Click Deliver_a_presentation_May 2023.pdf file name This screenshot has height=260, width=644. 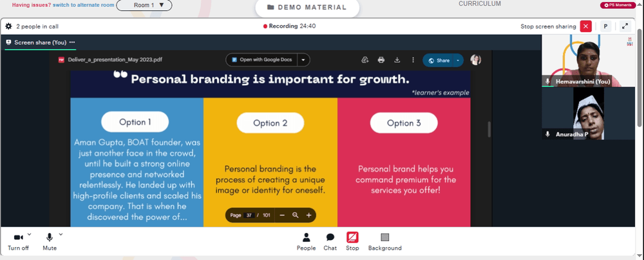coord(115,59)
